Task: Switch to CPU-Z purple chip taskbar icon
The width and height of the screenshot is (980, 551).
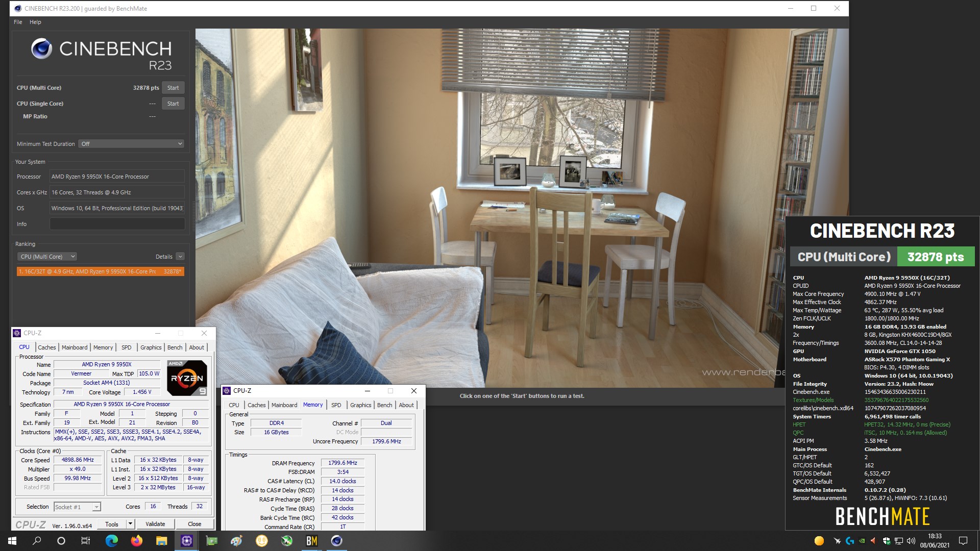Action: [x=186, y=541]
